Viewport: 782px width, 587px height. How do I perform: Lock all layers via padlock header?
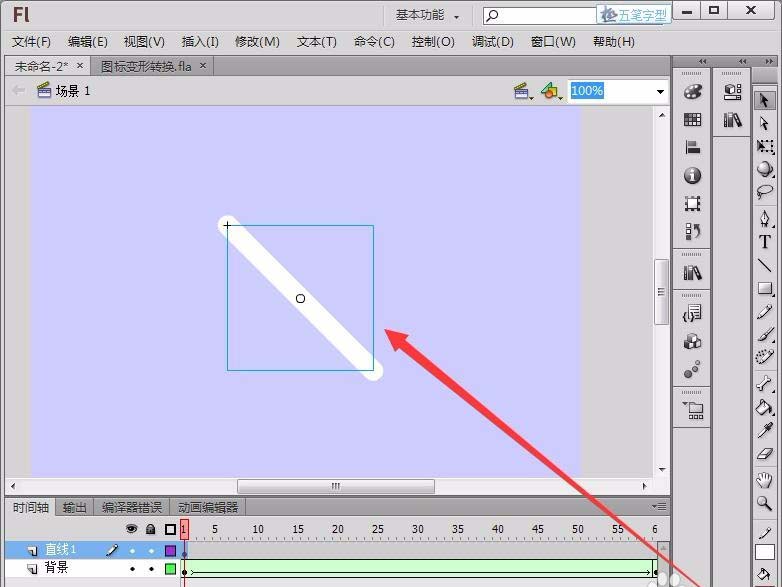(151, 529)
